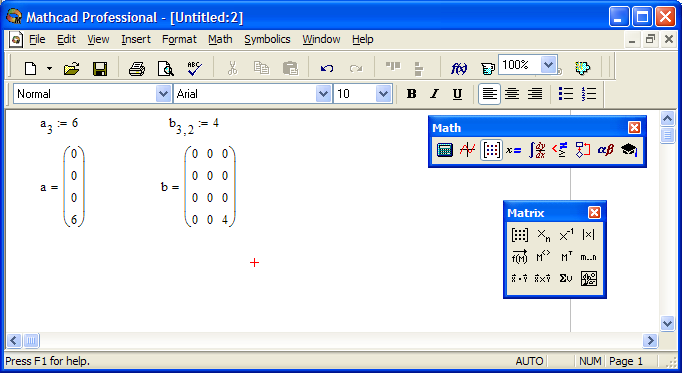Insert unit with measuring cup icon

pos(488,69)
